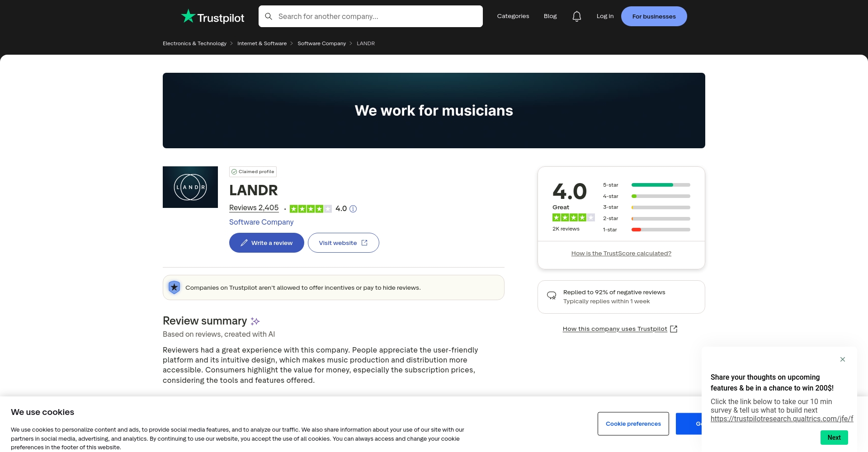Screen dimensions: 868x452
Task: Click Next in the survey popup
Action: pos(834,438)
